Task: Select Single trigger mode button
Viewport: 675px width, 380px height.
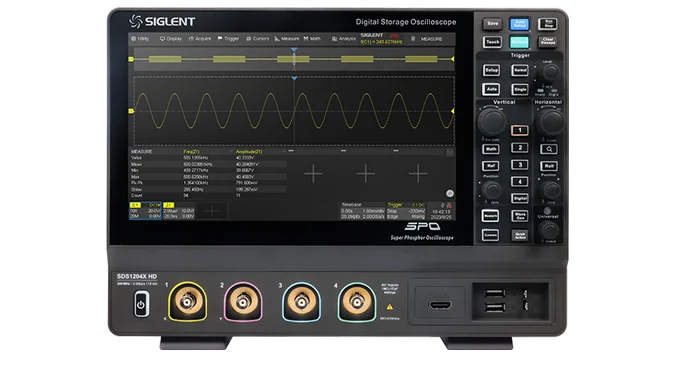Action: point(520,90)
